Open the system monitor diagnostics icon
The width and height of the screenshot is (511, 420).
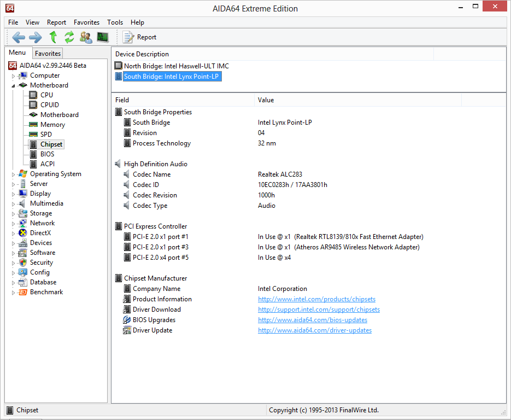point(103,37)
